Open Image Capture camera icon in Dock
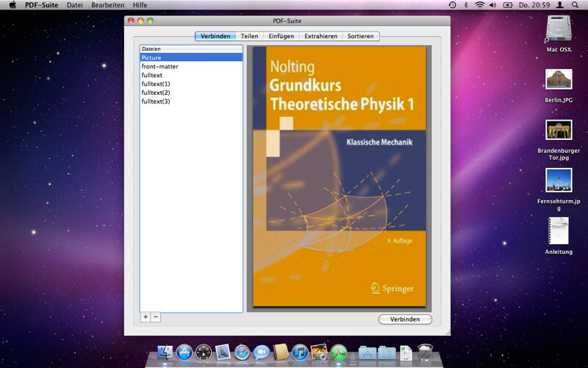 click(x=319, y=353)
